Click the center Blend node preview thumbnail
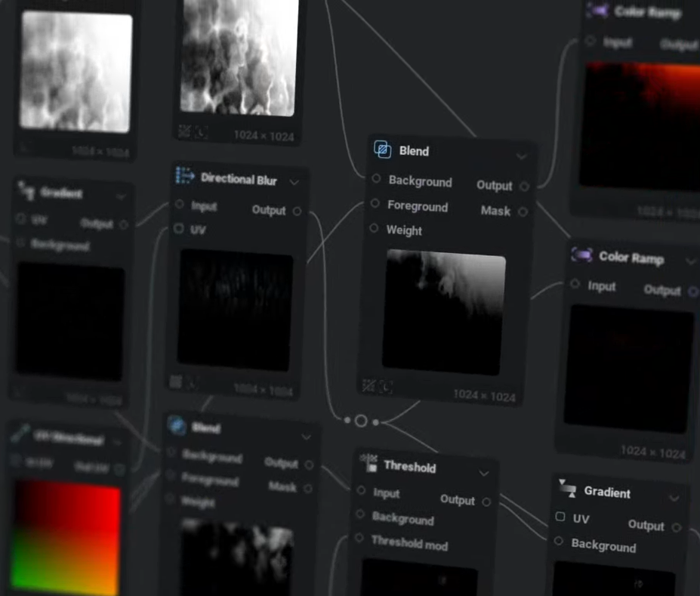 [x=444, y=311]
